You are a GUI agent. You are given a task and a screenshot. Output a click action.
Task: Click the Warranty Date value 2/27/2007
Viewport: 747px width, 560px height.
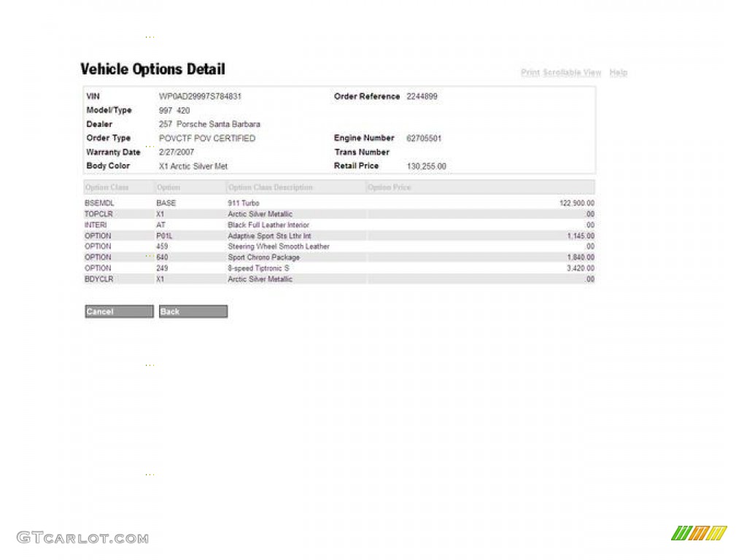177,152
